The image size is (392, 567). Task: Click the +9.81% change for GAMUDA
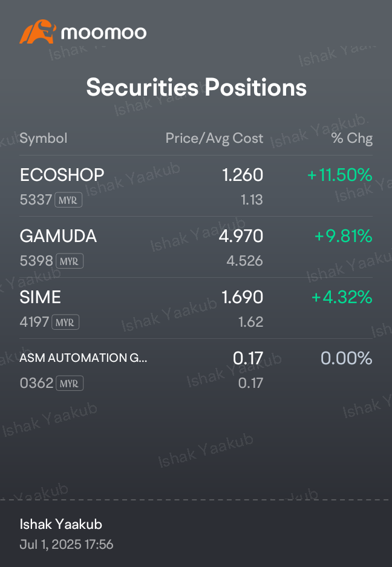point(343,236)
